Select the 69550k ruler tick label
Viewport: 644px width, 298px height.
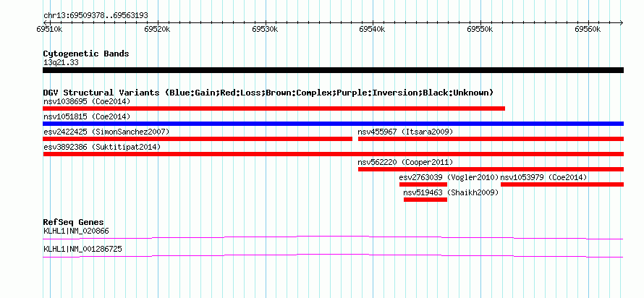click(480, 30)
